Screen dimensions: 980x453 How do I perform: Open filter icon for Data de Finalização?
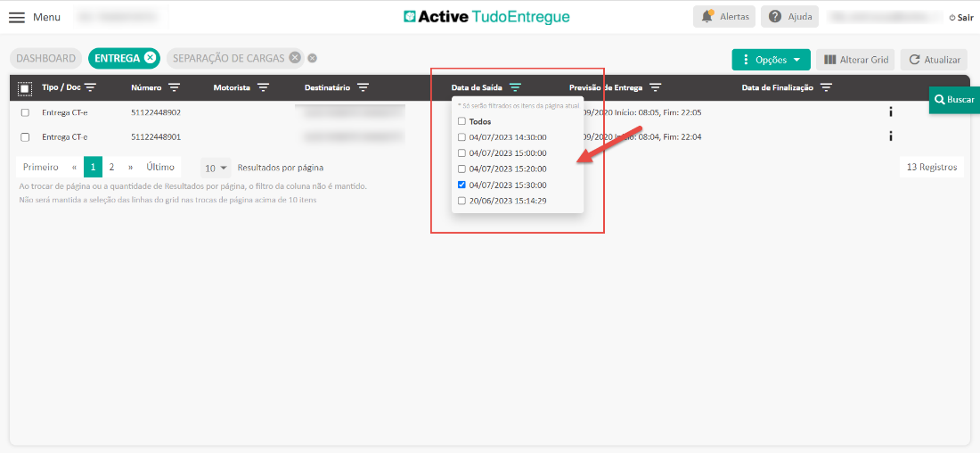click(x=826, y=87)
